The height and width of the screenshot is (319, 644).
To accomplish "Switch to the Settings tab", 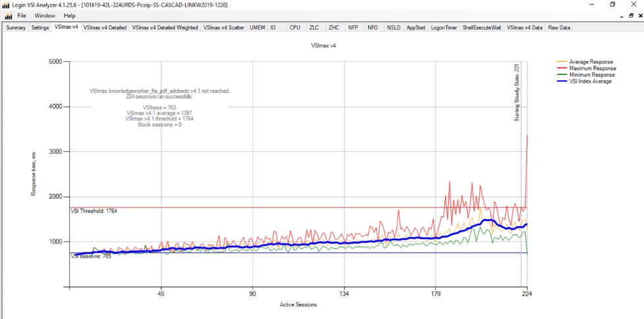I will coord(40,28).
